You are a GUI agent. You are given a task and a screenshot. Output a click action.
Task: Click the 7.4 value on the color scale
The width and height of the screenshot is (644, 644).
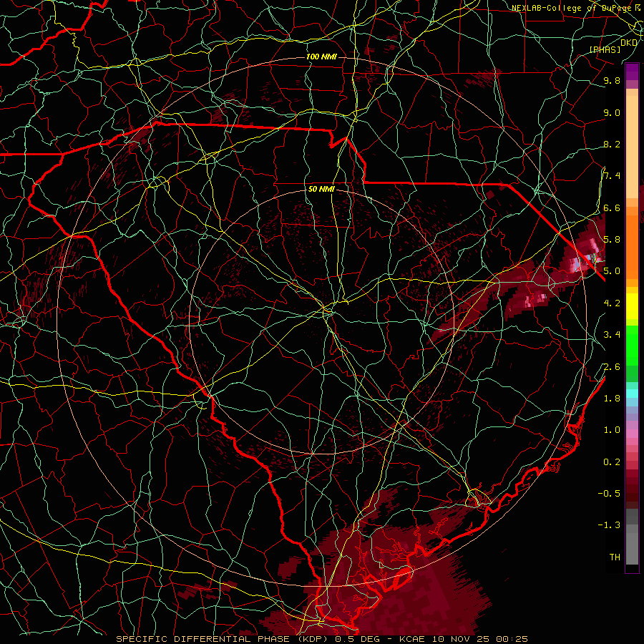point(612,176)
